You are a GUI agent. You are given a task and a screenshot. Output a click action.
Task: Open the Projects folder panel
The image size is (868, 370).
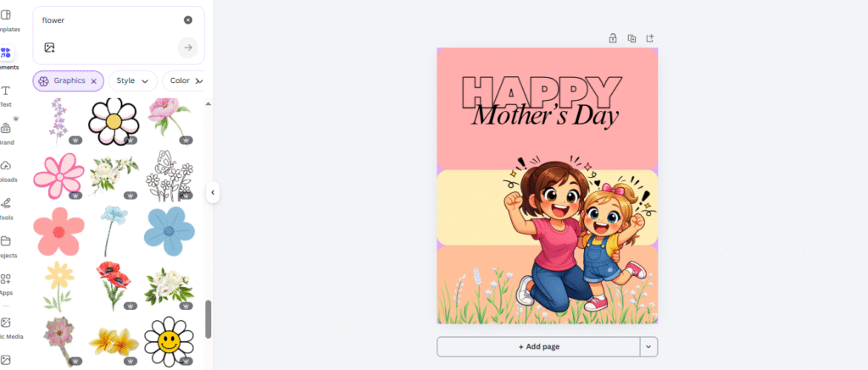coord(6,246)
